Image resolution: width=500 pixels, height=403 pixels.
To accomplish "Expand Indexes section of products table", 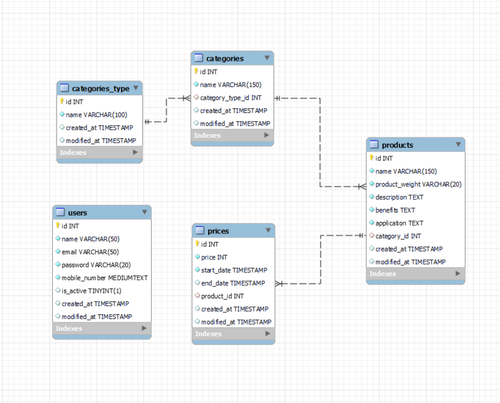I will 458,273.
